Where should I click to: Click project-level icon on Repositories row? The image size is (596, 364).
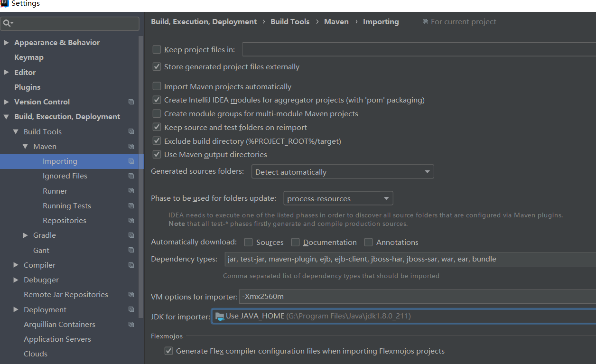pos(131,221)
